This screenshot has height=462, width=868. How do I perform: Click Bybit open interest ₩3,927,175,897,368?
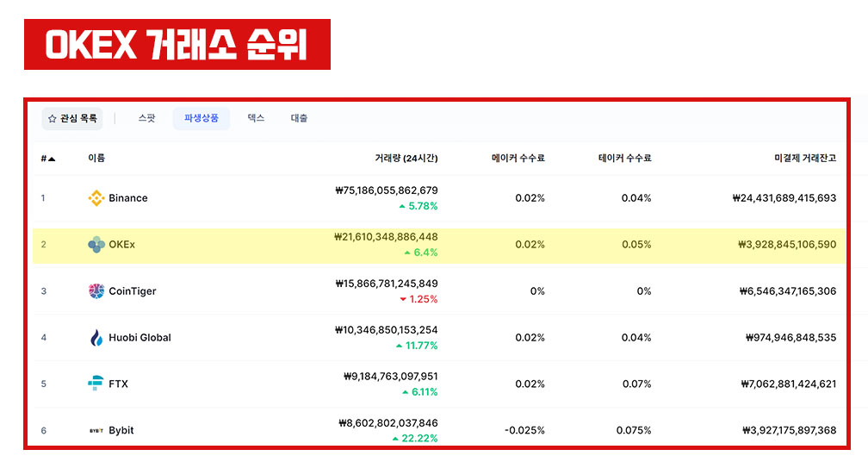click(x=790, y=430)
